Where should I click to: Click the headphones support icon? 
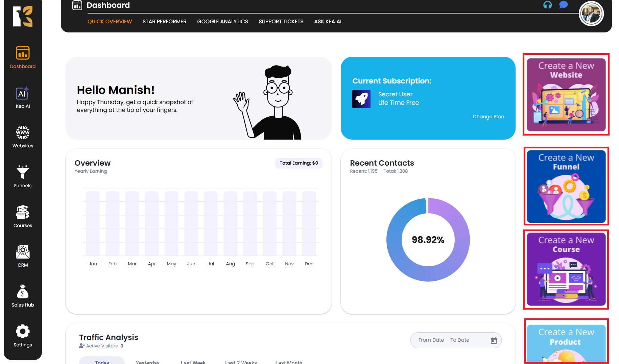point(547,5)
